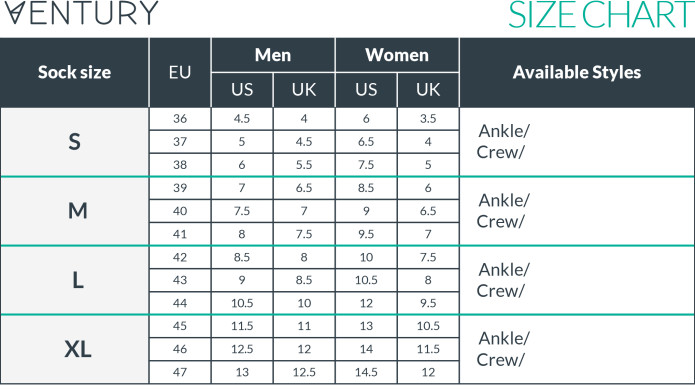Click men's US 12.5 cell
695x390 pixels.
pos(242,349)
